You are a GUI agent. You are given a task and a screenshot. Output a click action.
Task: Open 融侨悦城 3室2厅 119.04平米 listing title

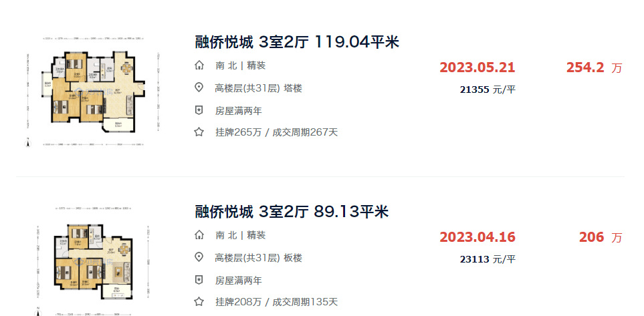click(x=297, y=42)
